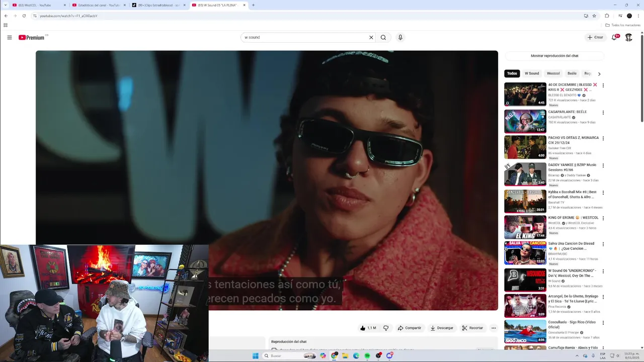Select the Todos filter chip
Viewport: 644px width, 362px height.
pos(512,73)
